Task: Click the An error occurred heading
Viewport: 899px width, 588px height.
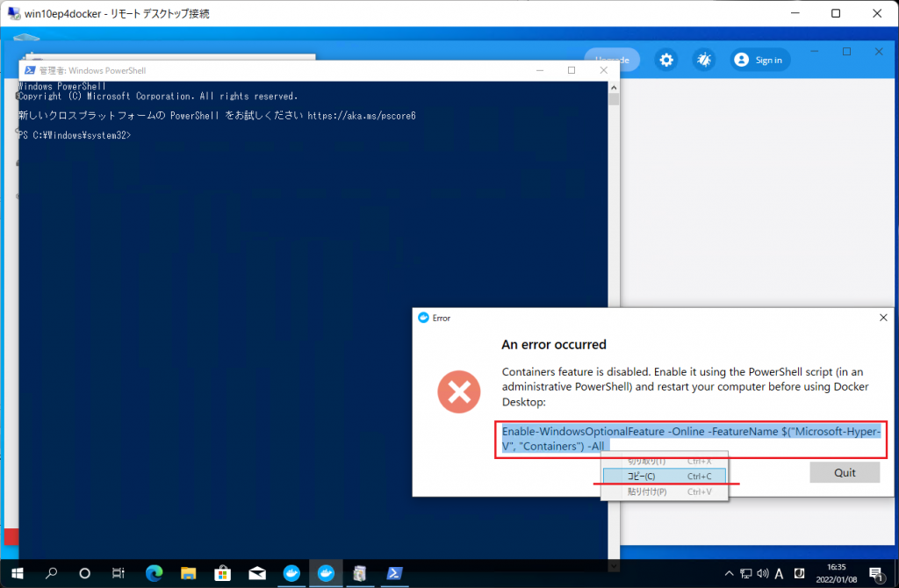Action: 554,344
